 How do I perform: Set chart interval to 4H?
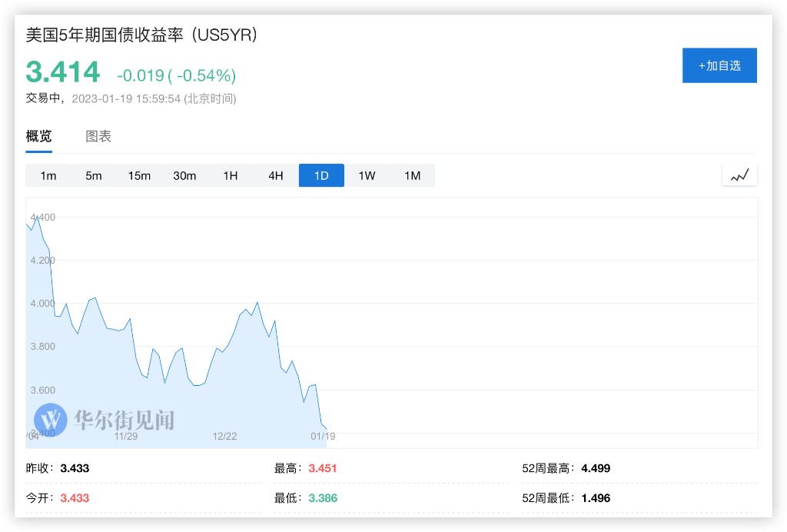tap(276, 175)
